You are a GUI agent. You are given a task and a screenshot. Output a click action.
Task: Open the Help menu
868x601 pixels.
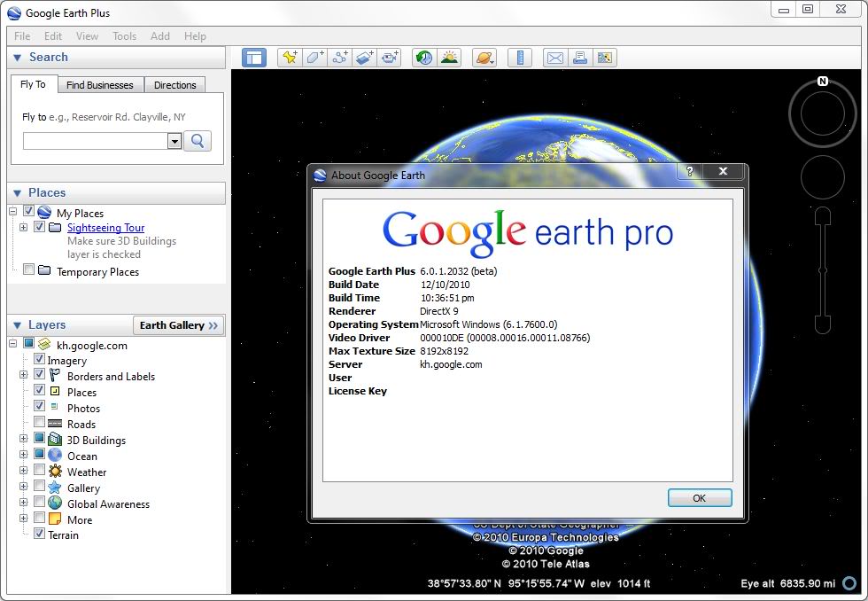pyautogui.click(x=195, y=36)
